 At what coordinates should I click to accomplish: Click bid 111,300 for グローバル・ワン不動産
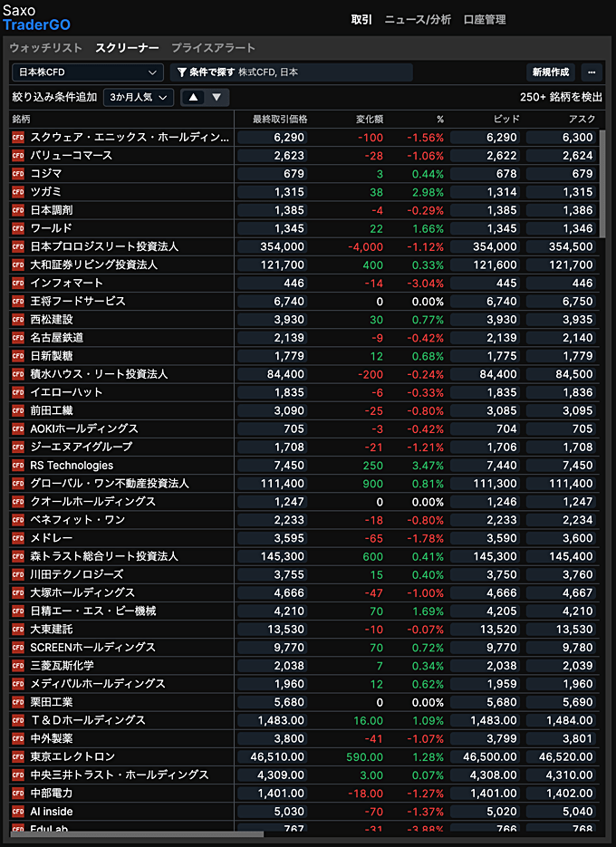pos(485,484)
